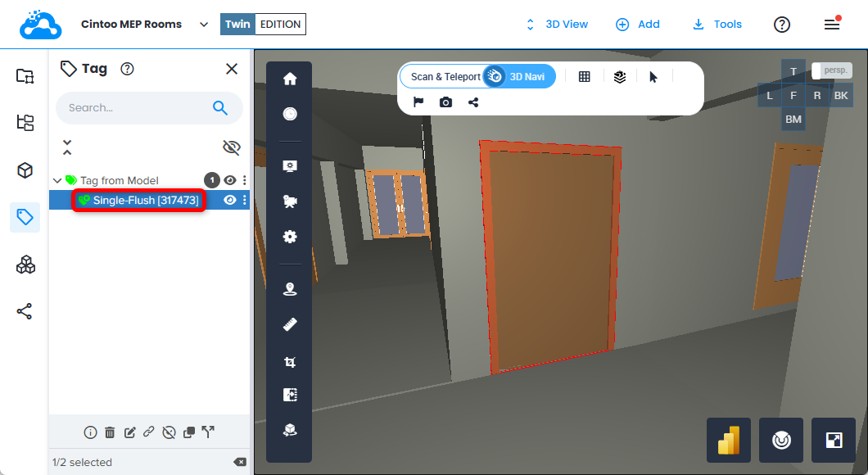Edit the selected tag
The image size is (868, 475).
click(129, 432)
